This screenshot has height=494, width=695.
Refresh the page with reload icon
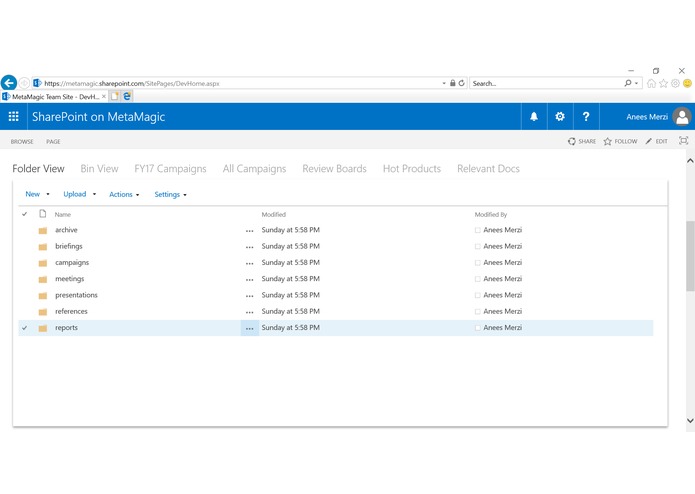(x=461, y=83)
